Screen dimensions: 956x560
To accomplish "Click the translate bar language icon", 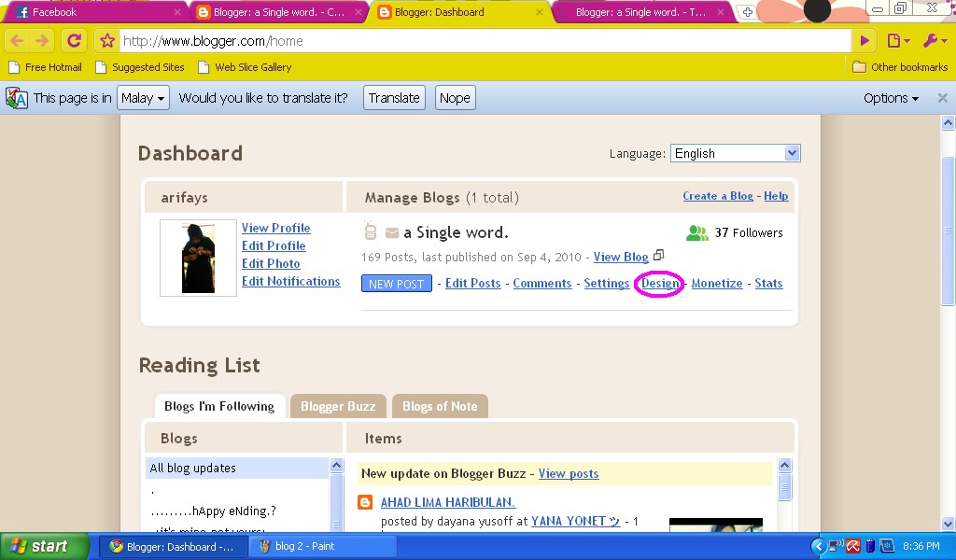I will (17, 98).
